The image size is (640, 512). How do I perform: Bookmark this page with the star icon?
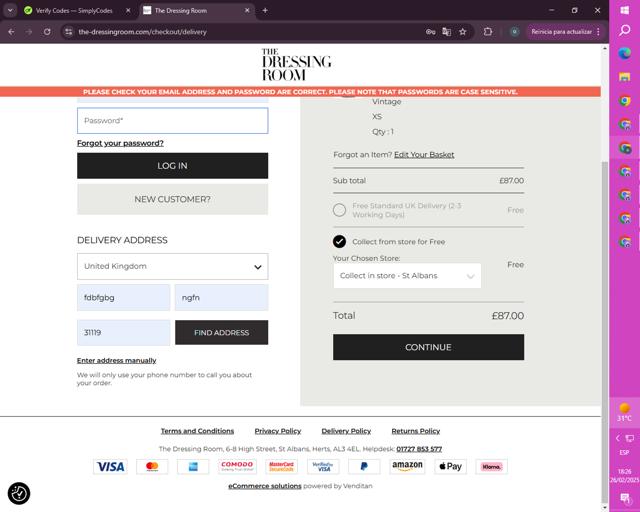click(462, 31)
